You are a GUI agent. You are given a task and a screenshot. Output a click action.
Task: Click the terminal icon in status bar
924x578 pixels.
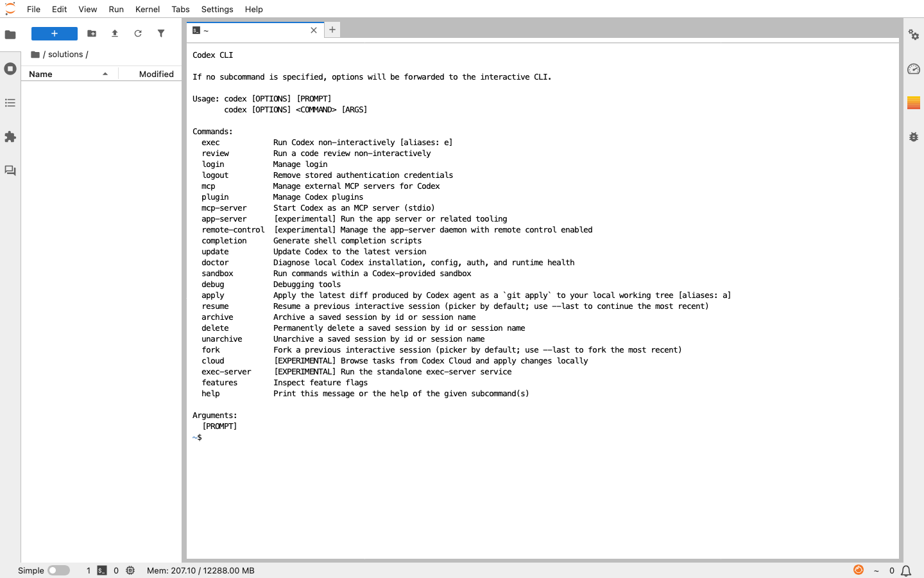pos(102,570)
